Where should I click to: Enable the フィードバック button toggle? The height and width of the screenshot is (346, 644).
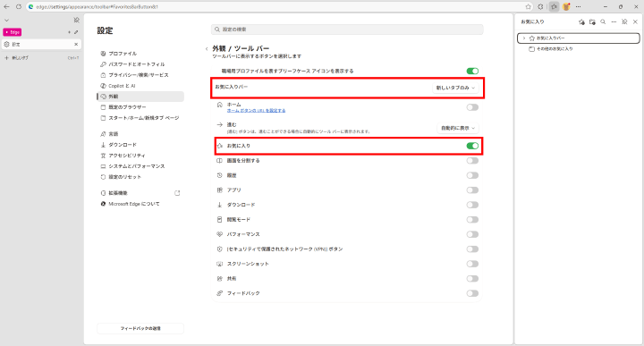click(x=472, y=293)
